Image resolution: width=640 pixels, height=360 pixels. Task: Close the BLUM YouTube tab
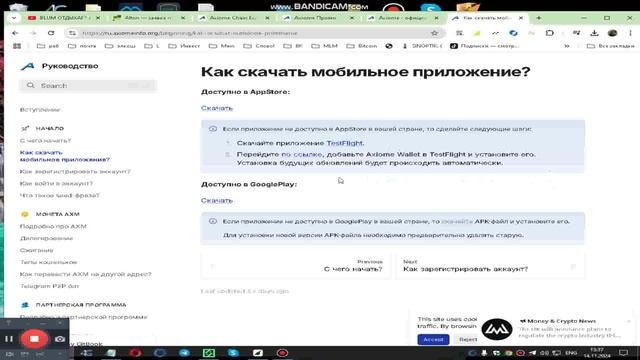(x=98, y=18)
